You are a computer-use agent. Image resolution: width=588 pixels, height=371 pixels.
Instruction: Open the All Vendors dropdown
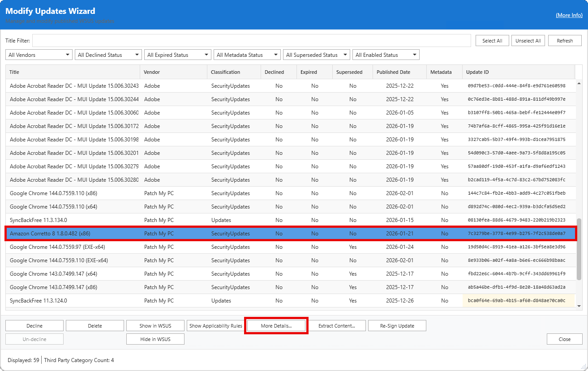click(x=39, y=55)
